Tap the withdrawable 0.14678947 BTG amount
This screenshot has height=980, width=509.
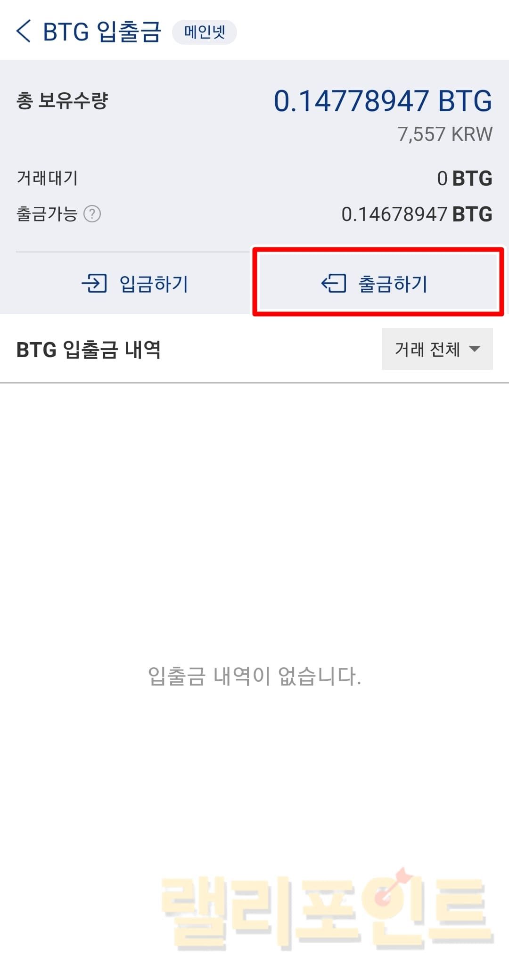pyautogui.click(x=417, y=214)
